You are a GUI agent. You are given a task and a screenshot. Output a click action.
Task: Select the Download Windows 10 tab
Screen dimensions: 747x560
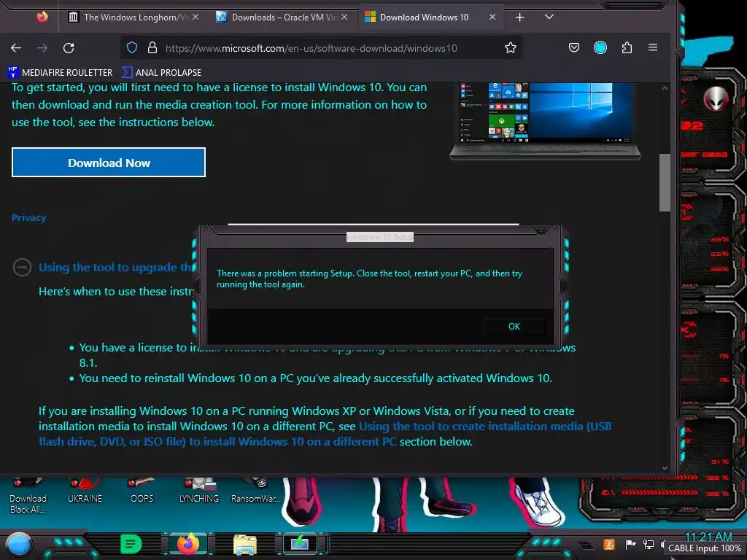tap(431, 17)
